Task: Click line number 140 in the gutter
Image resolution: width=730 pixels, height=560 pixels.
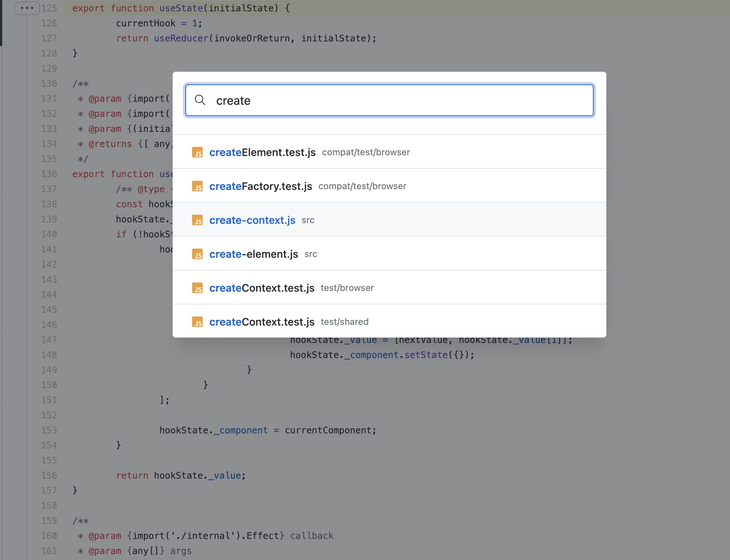Action: 49,234
